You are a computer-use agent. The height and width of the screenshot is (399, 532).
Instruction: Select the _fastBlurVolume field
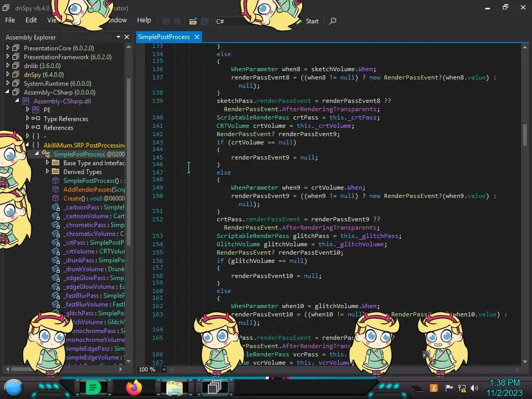click(x=94, y=304)
